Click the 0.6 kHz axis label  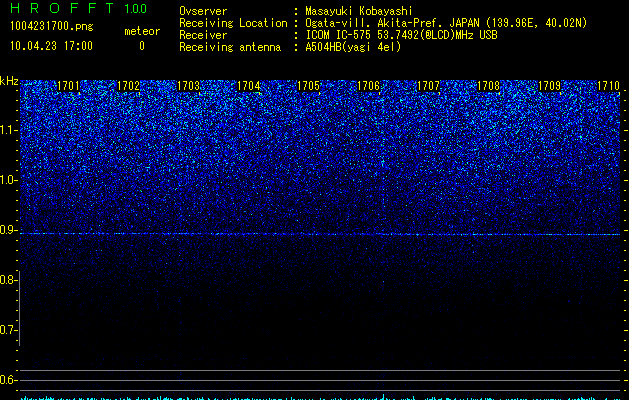pyautogui.click(x=9, y=380)
